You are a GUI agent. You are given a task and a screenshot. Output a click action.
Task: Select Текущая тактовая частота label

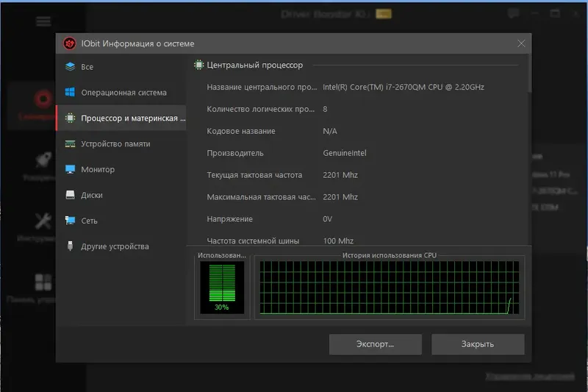pos(254,175)
